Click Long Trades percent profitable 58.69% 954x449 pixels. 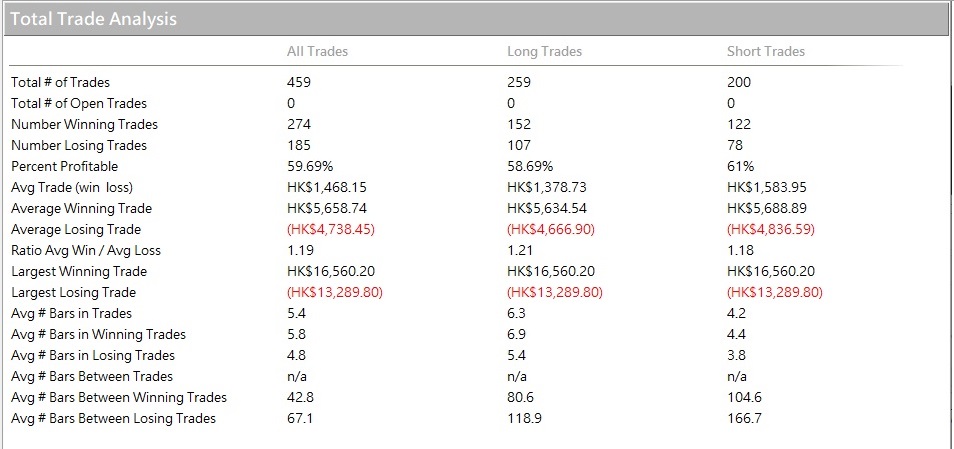point(529,166)
